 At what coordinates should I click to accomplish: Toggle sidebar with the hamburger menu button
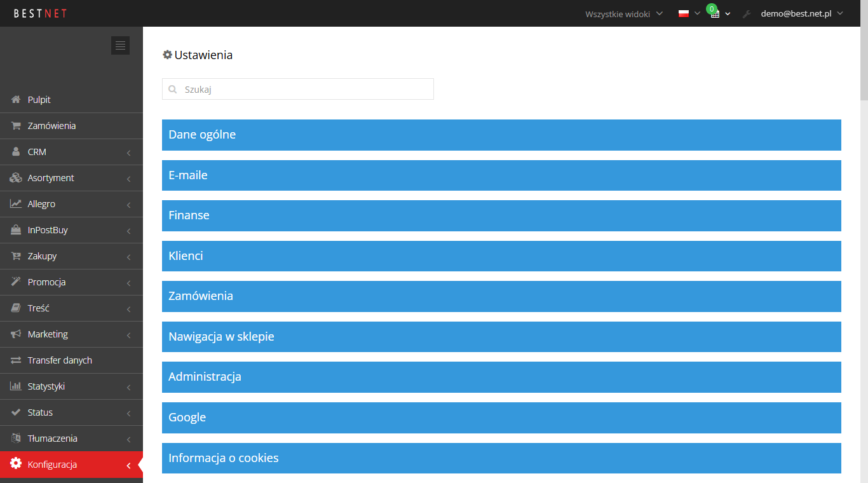pos(120,45)
